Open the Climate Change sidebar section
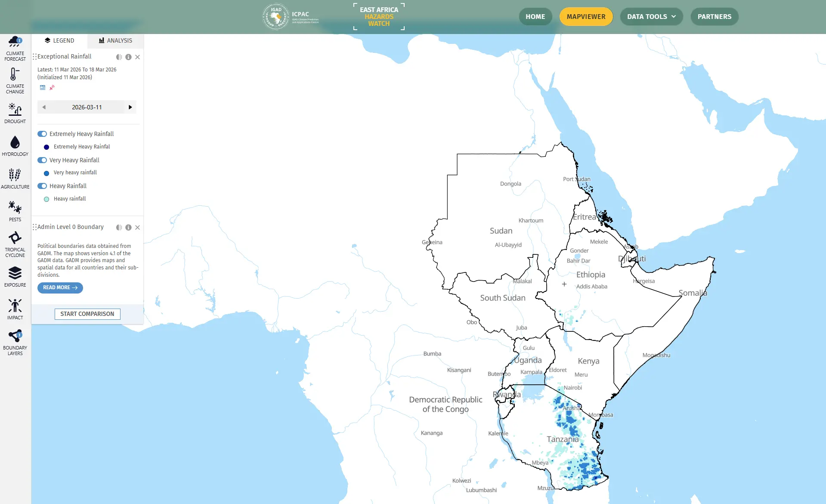This screenshot has height=504, width=826. coord(15,81)
